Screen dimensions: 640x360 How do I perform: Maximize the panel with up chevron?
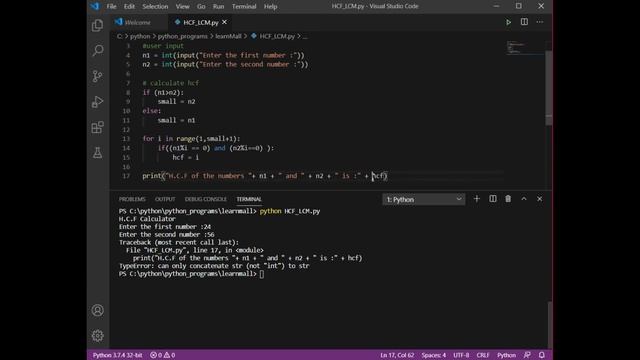524,199
